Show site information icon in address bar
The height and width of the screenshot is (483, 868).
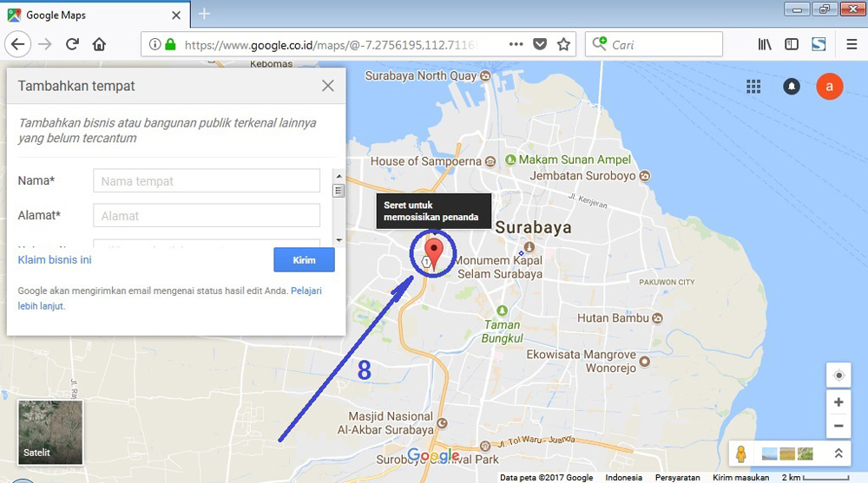pyautogui.click(x=155, y=44)
